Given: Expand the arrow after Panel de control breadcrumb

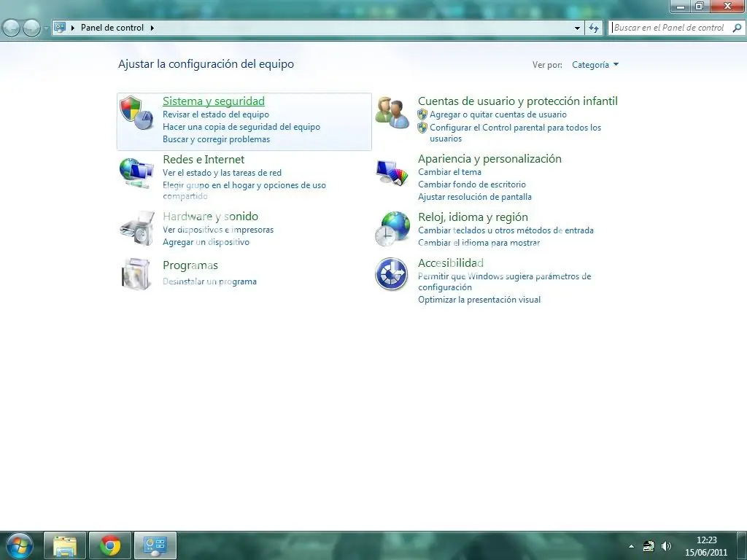Looking at the screenshot, I should 152,28.
